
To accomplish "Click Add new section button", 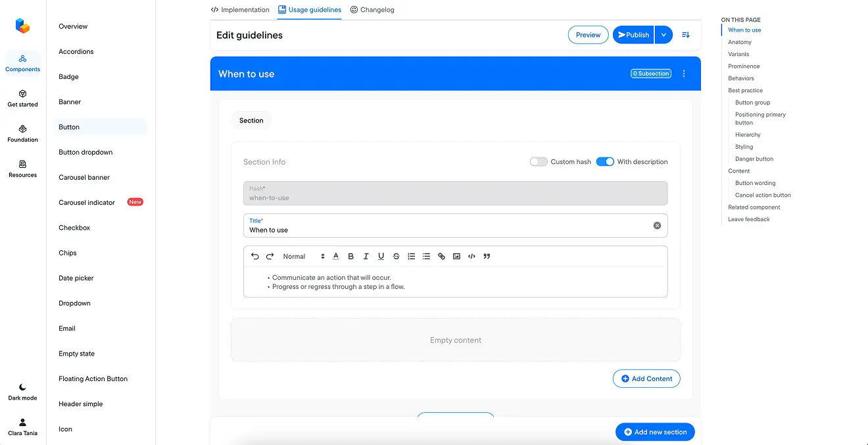I will click(x=655, y=432).
